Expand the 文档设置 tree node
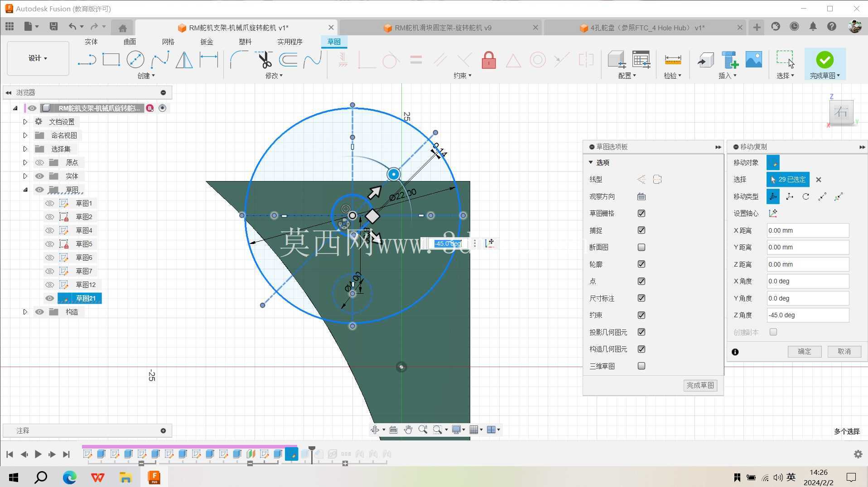The image size is (868, 487). pyautogui.click(x=25, y=122)
